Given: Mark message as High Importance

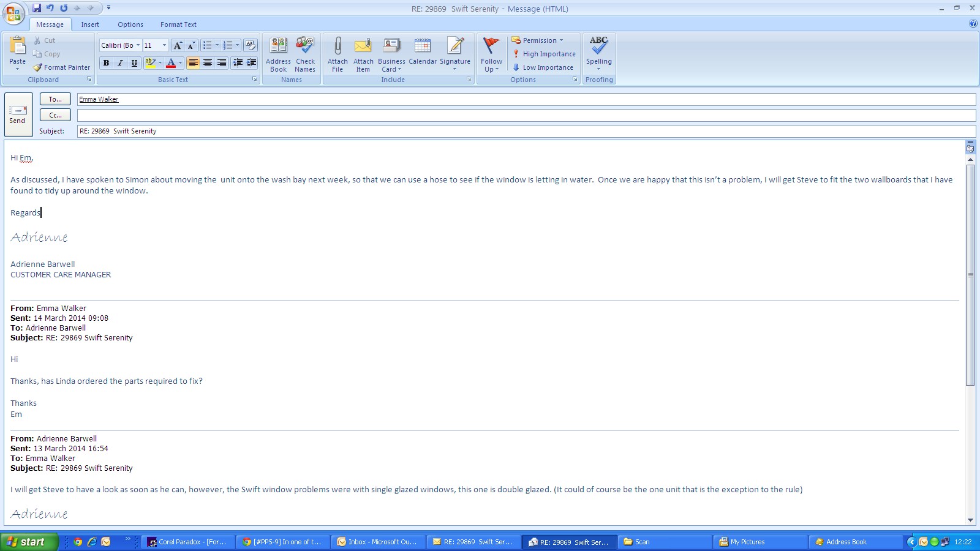Looking at the screenshot, I should coord(545,54).
